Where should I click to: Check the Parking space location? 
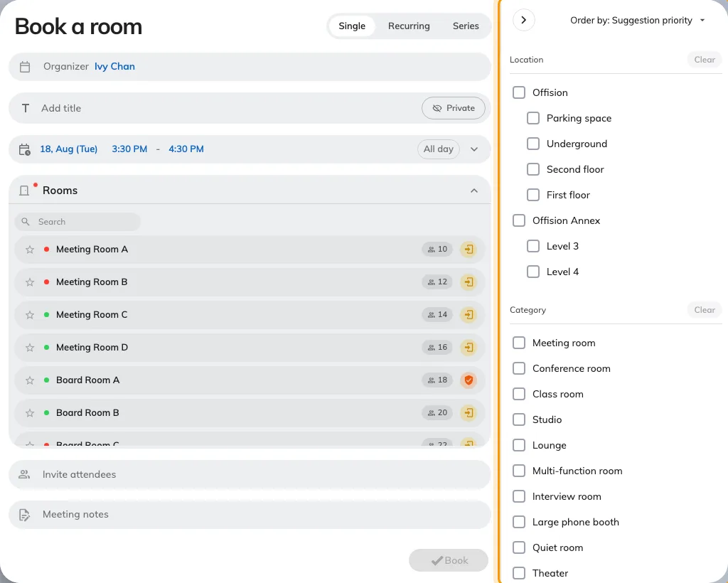coord(533,118)
